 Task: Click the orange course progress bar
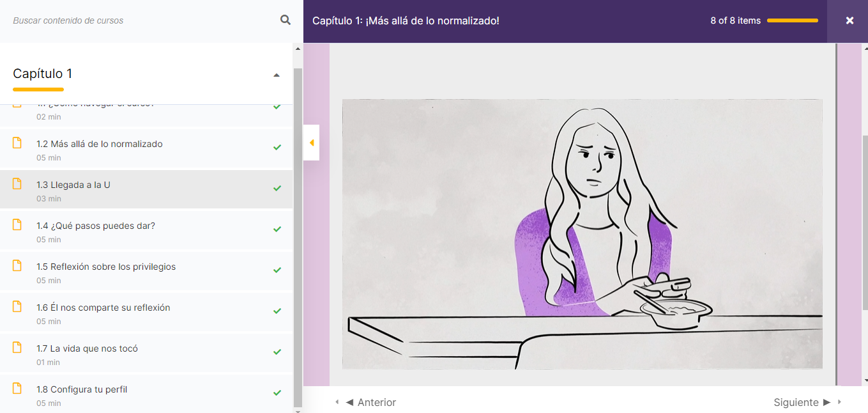[792, 21]
